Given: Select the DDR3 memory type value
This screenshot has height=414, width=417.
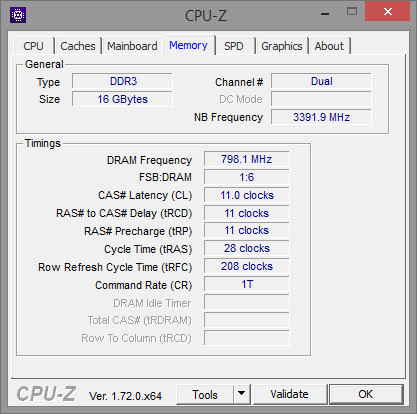Looking at the screenshot, I should [122, 81].
